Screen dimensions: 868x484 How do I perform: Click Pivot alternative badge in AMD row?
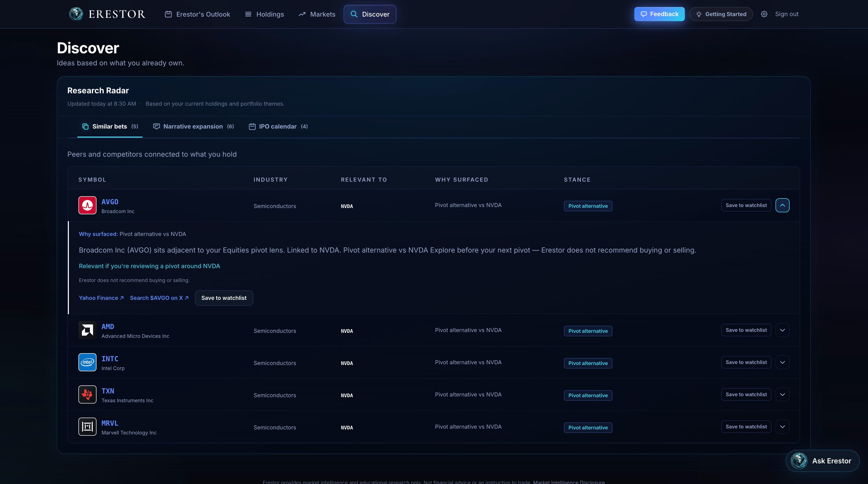tap(588, 331)
